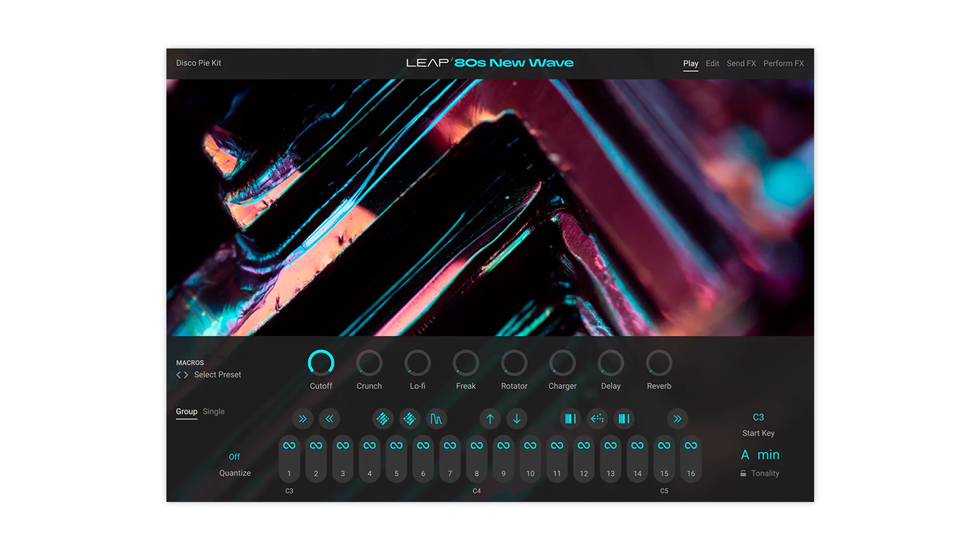This screenshot has width=980, height=551.
Task: Click the previous preset left chevron
Action: click(x=178, y=375)
